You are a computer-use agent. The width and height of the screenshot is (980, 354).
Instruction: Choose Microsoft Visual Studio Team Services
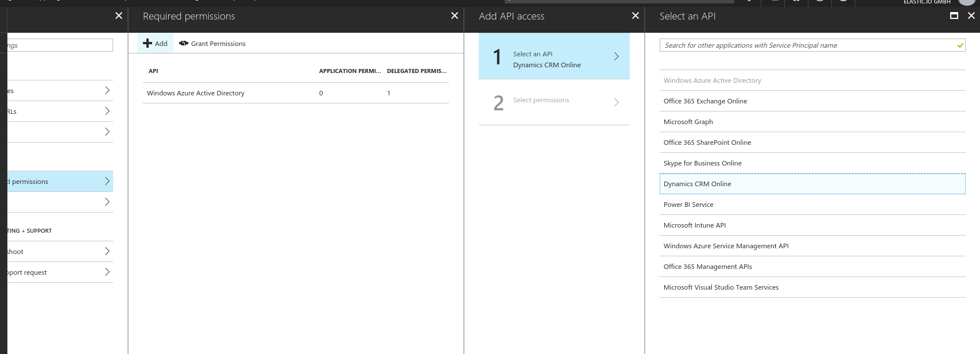[x=812, y=287]
